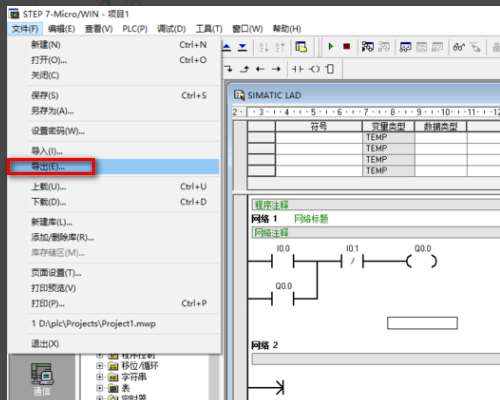Viewport: 500px width, 400px height.
Task: Click the greyed sort ascending icon
Action: pos(264,47)
